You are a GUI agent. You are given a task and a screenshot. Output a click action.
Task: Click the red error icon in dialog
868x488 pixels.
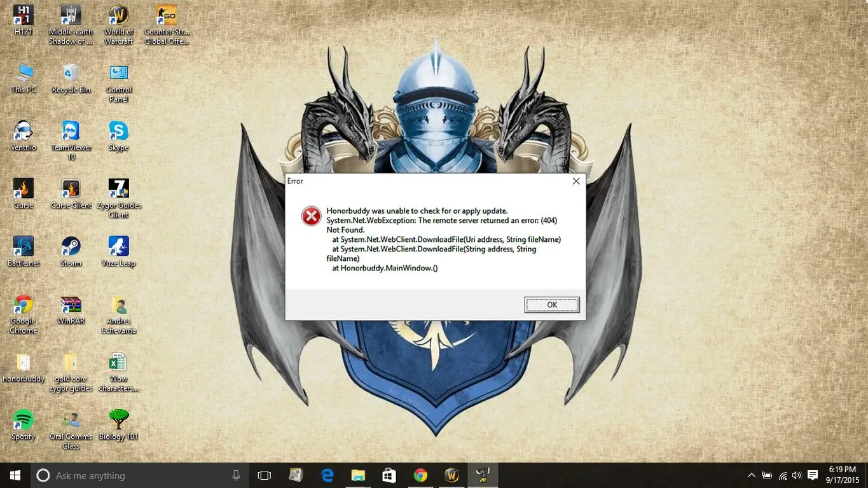click(x=311, y=216)
